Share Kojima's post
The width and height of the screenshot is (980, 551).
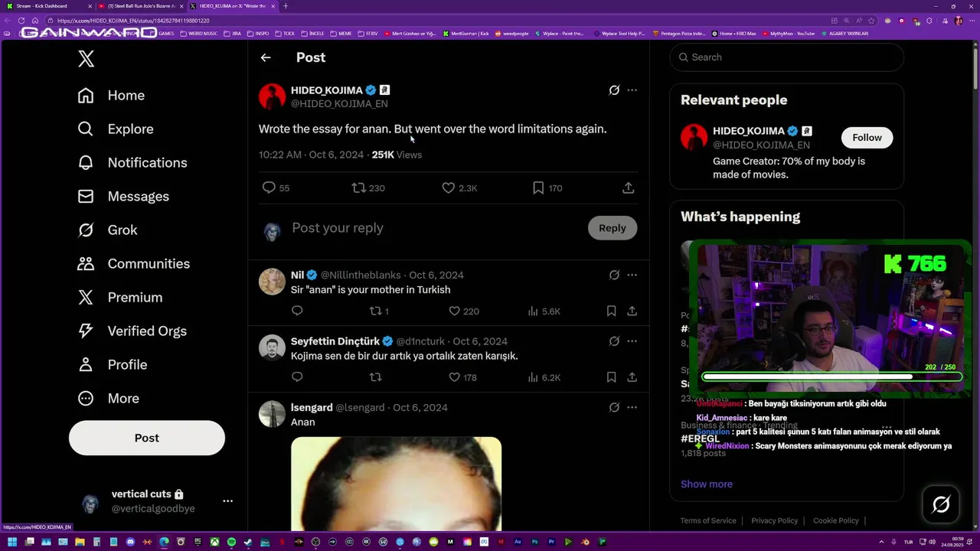(628, 187)
